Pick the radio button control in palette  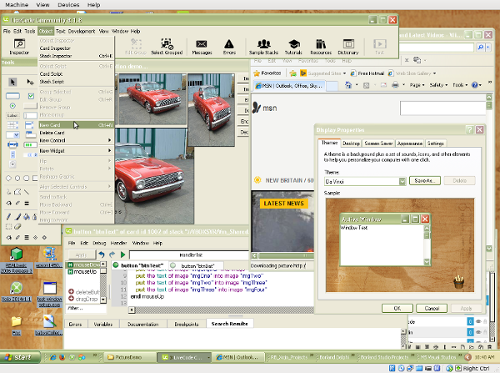13,106
